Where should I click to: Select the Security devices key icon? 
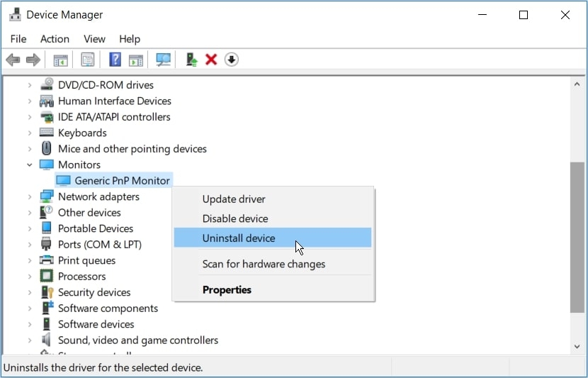47,292
